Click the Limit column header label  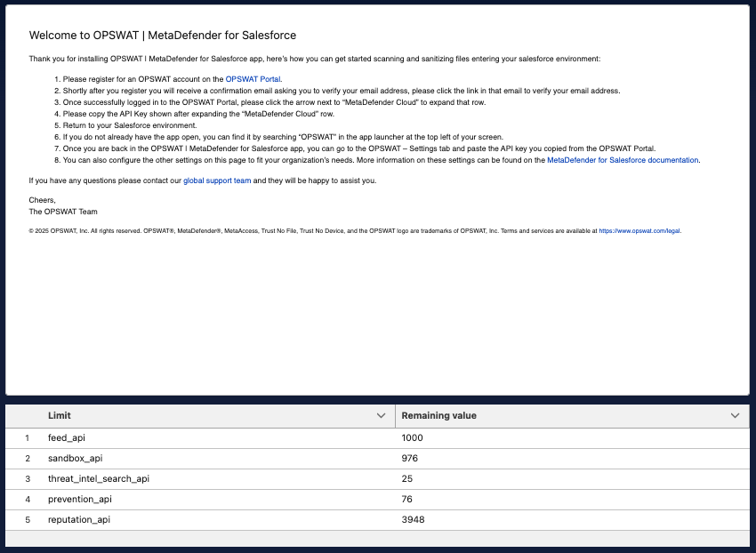pos(60,415)
